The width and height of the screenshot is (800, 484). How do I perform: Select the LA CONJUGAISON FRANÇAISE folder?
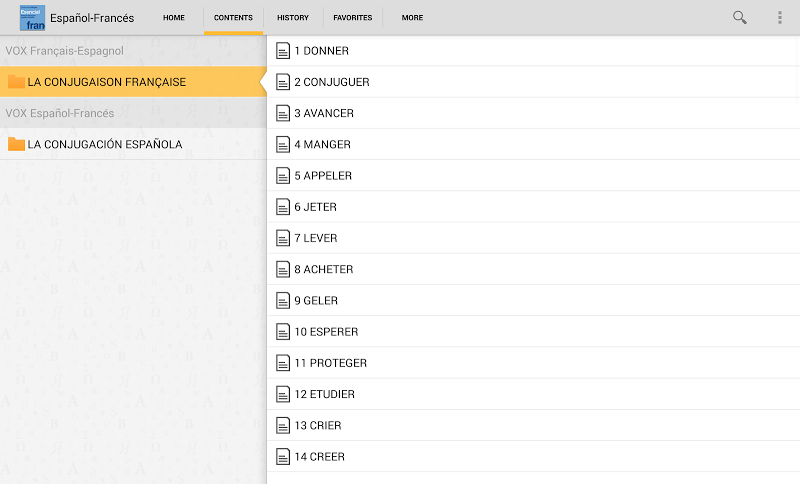click(x=133, y=82)
